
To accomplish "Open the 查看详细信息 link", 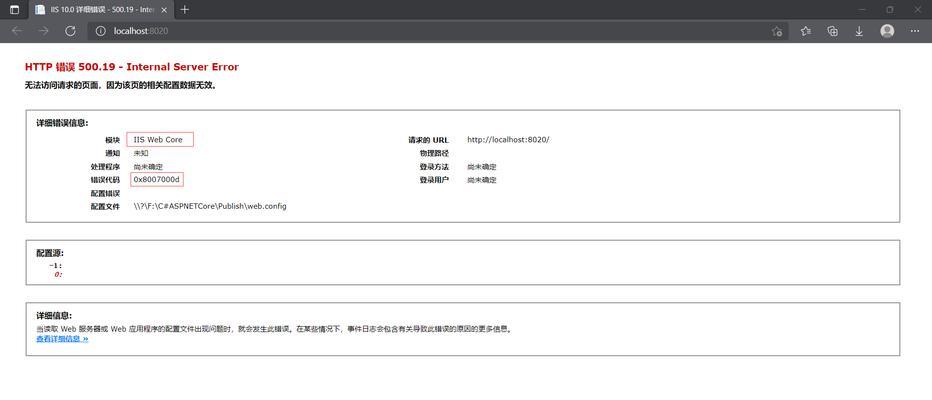I will 62,339.
